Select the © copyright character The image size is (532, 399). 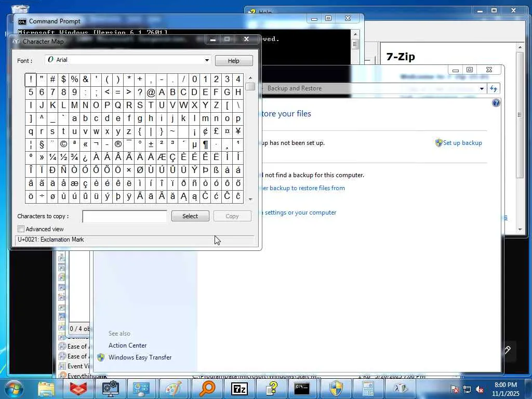(x=63, y=144)
